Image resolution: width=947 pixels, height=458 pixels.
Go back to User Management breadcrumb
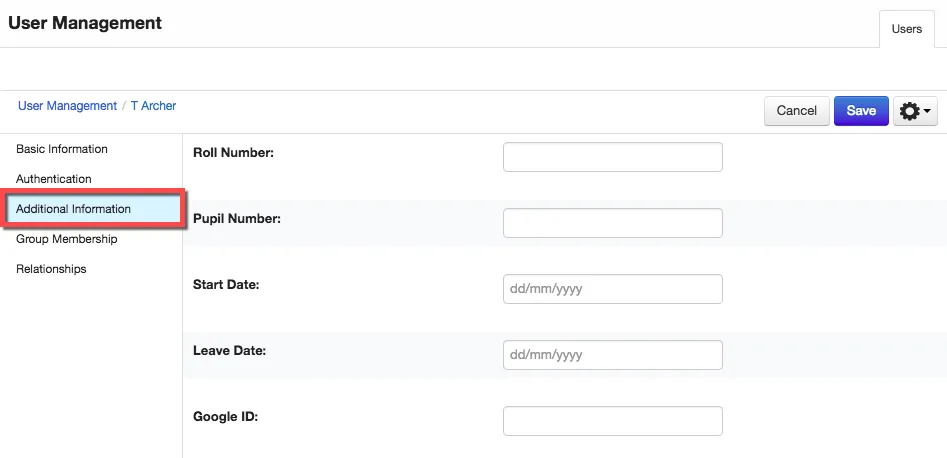click(67, 106)
